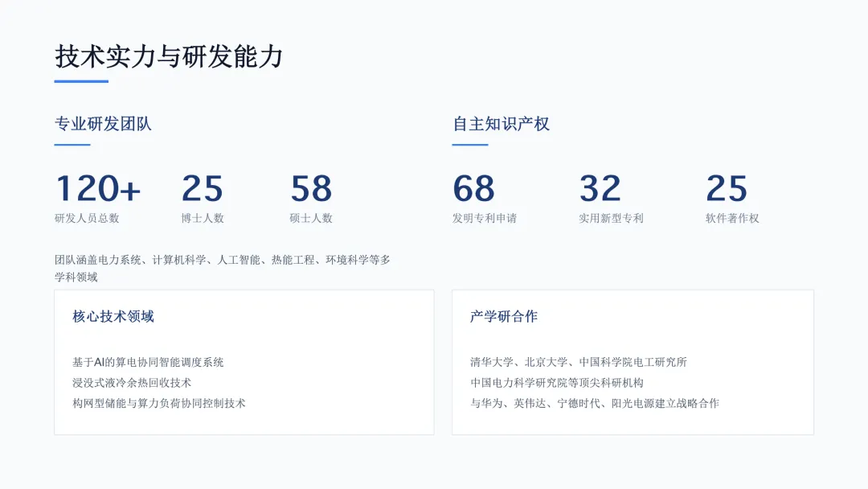Select the 核心技术领域 card heading
This screenshot has height=489, width=868.
pyautogui.click(x=113, y=316)
